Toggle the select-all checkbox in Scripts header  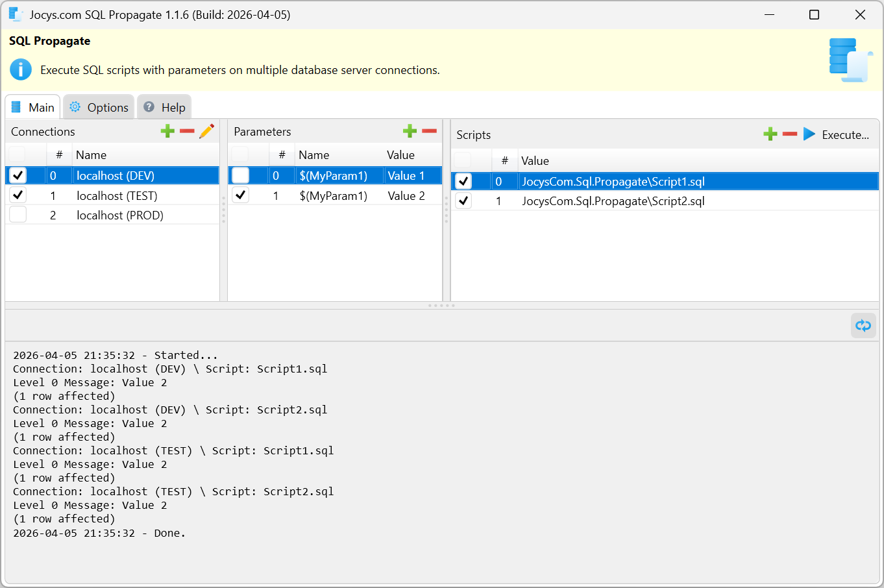[463, 160]
